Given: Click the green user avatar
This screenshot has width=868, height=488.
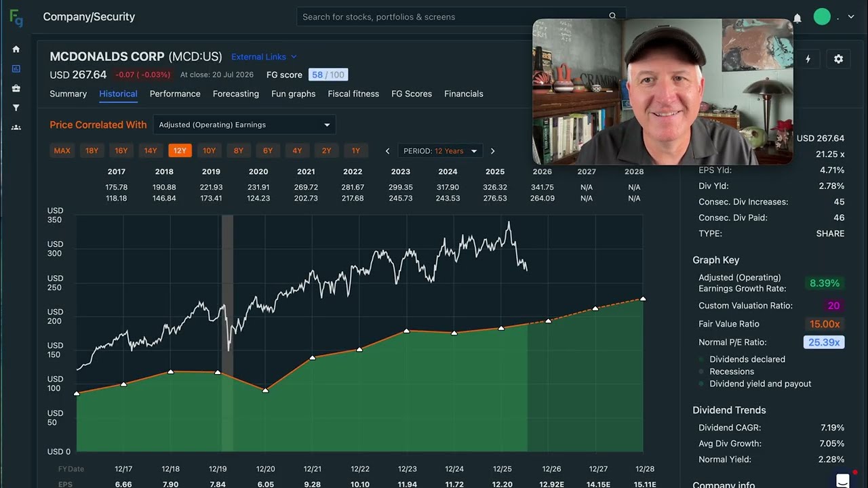Looking at the screenshot, I should click(x=822, y=17).
